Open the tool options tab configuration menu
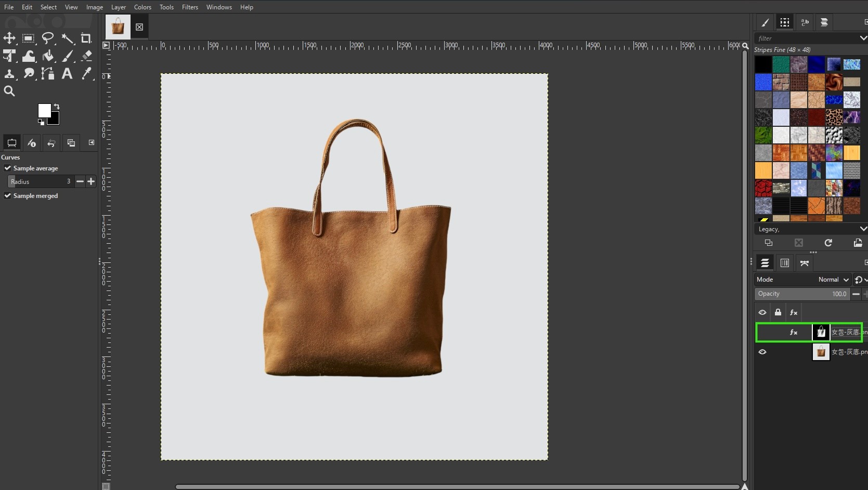The width and height of the screenshot is (868, 490). click(92, 142)
